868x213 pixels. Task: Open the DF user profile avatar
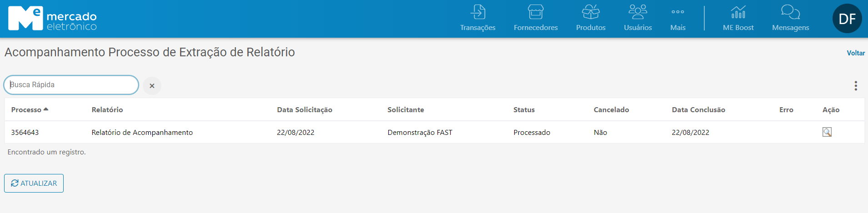click(x=847, y=19)
